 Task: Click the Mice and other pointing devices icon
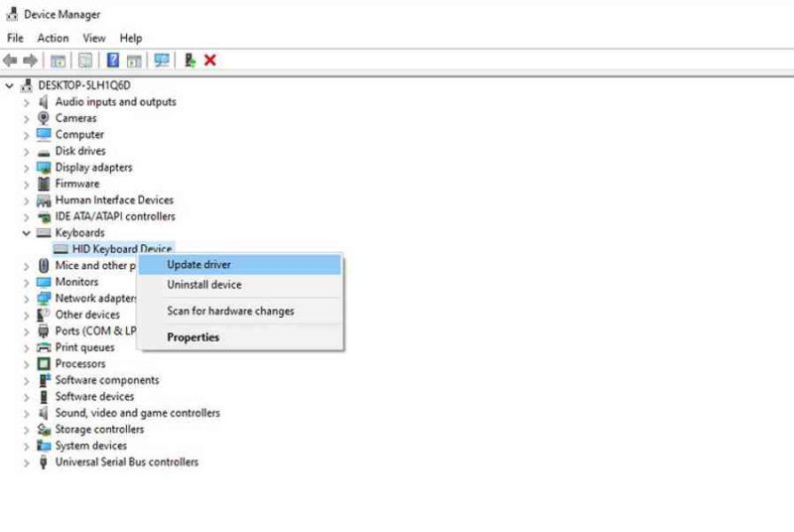tap(44, 265)
